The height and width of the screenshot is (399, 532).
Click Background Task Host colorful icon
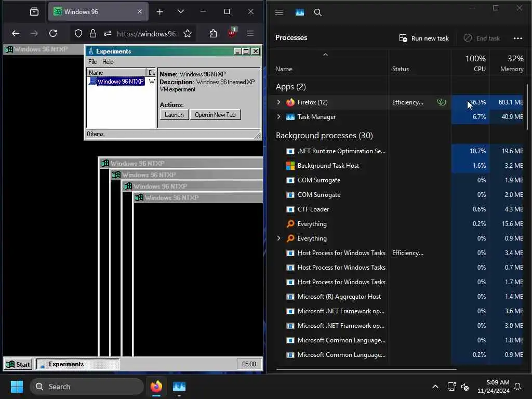290,166
